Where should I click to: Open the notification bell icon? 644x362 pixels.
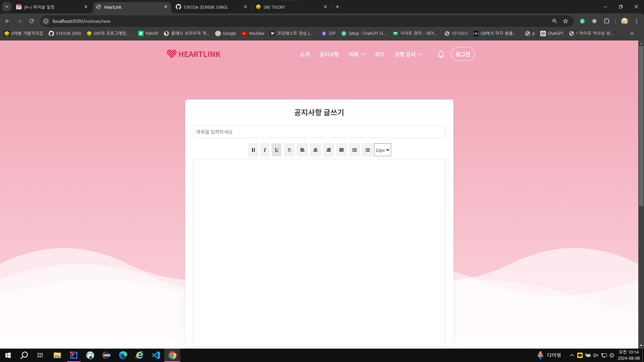point(441,54)
